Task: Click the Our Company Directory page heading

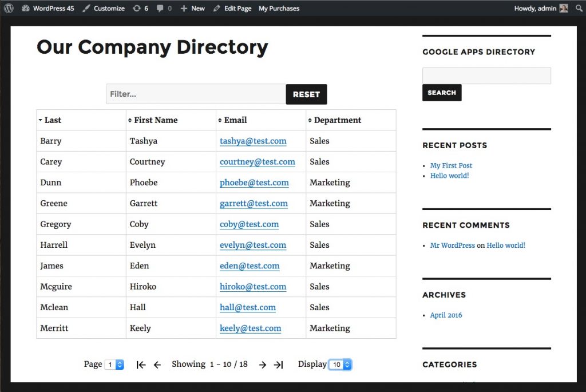Action: coord(152,47)
